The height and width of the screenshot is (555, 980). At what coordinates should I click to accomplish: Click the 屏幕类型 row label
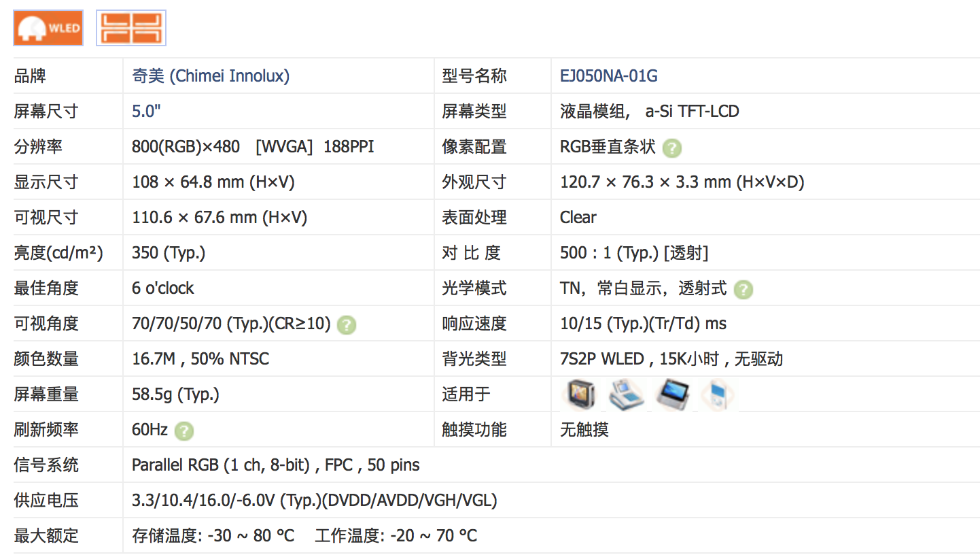pos(474,111)
